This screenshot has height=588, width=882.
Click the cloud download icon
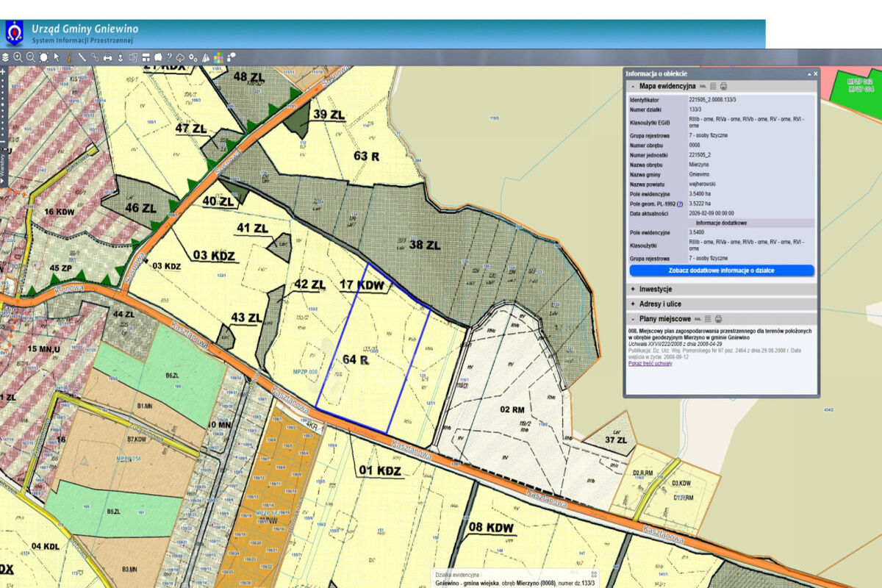coord(181,57)
